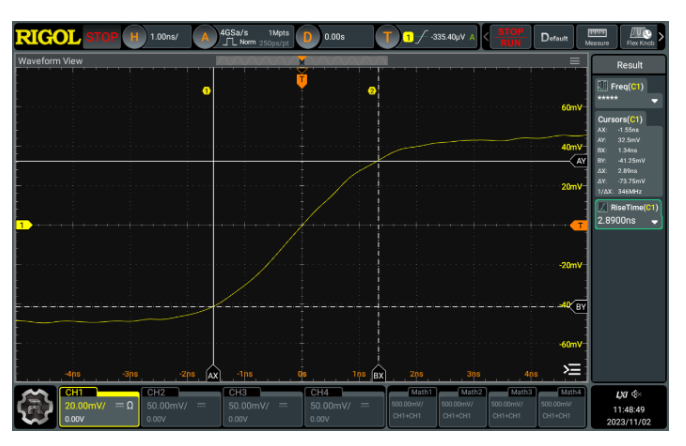Click the STOP/RUN button
Screen dimensions: 686x446
(510, 37)
